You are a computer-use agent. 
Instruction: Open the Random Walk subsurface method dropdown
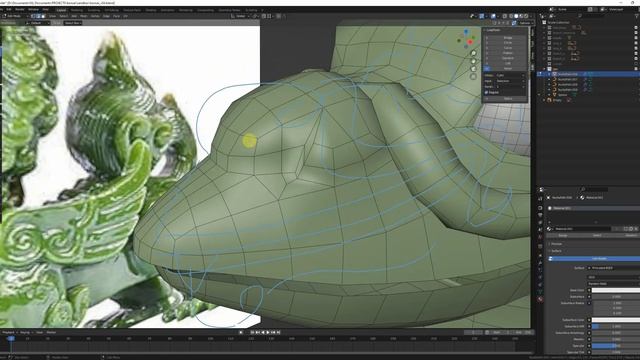click(613, 284)
